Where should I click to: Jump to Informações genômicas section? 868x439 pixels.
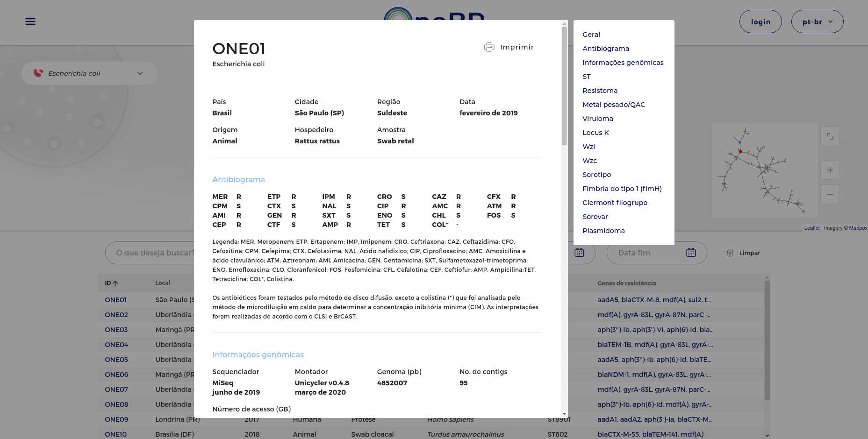(x=623, y=63)
